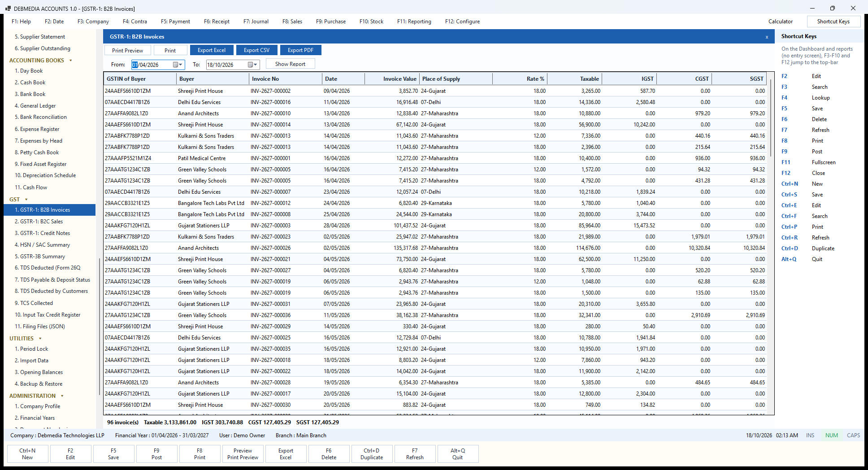
Task: Click the Ctrl+N New bottom button
Action: coord(27,454)
